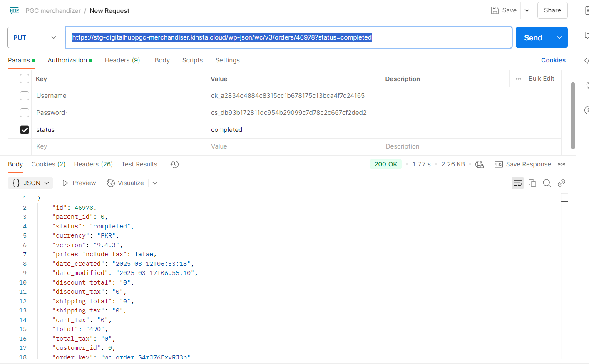
Task: Click the "total": "490" JSON line
Action: click(x=80, y=329)
